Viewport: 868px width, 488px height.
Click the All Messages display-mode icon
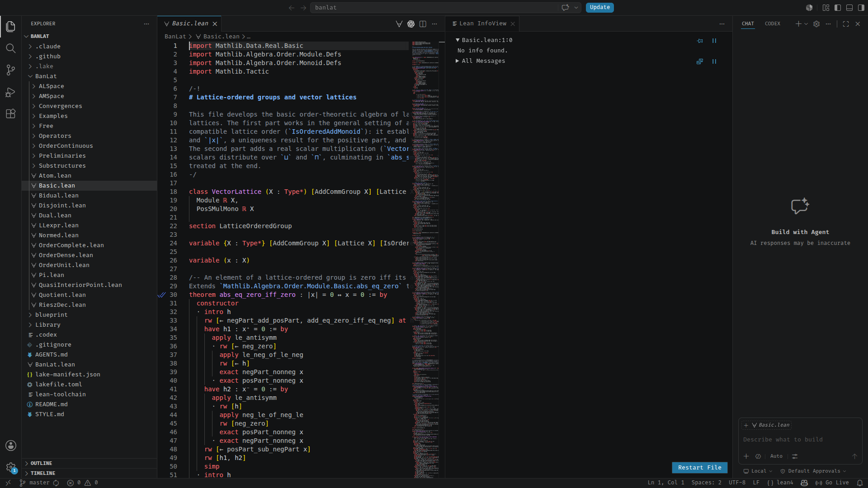pyautogui.click(x=700, y=61)
